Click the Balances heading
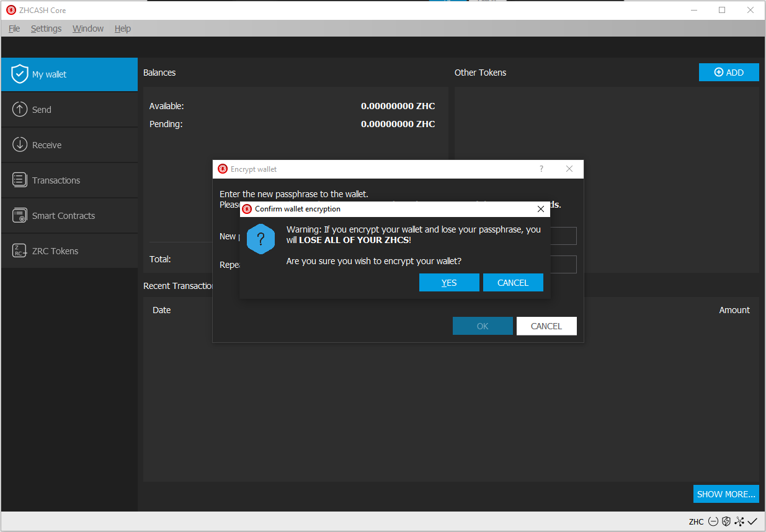The width and height of the screenshot is (766, 532). point(159,73)
